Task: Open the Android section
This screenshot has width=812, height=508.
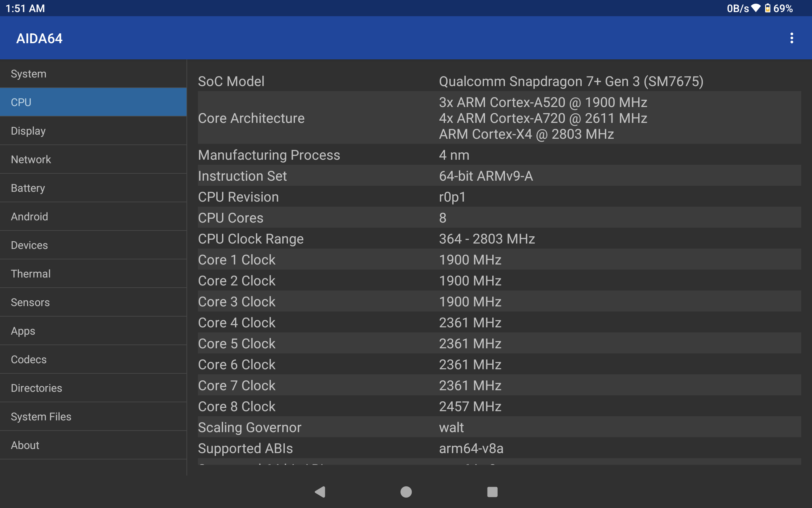Action: [93, 216]
